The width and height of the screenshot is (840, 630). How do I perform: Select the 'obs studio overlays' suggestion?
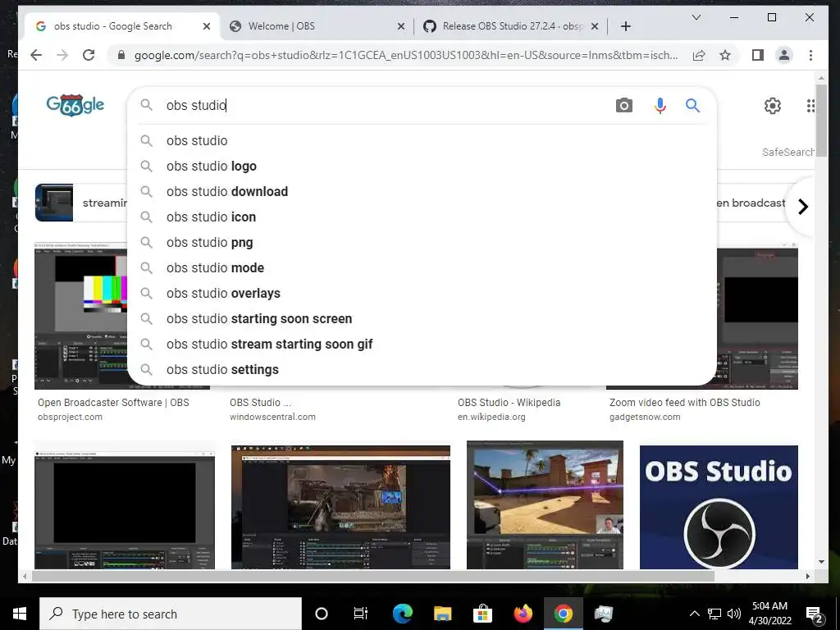(x=422, y=293)
